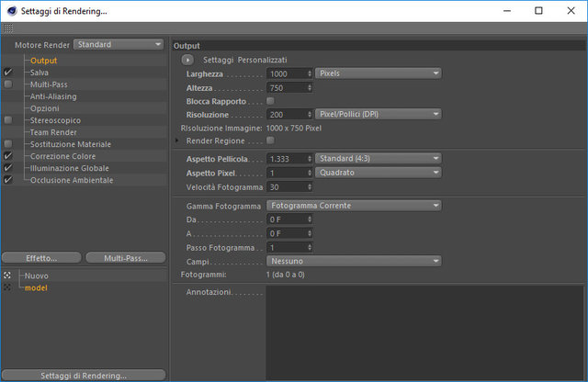Open the Gamma Fotogramma dropdown

pos(354,206)
